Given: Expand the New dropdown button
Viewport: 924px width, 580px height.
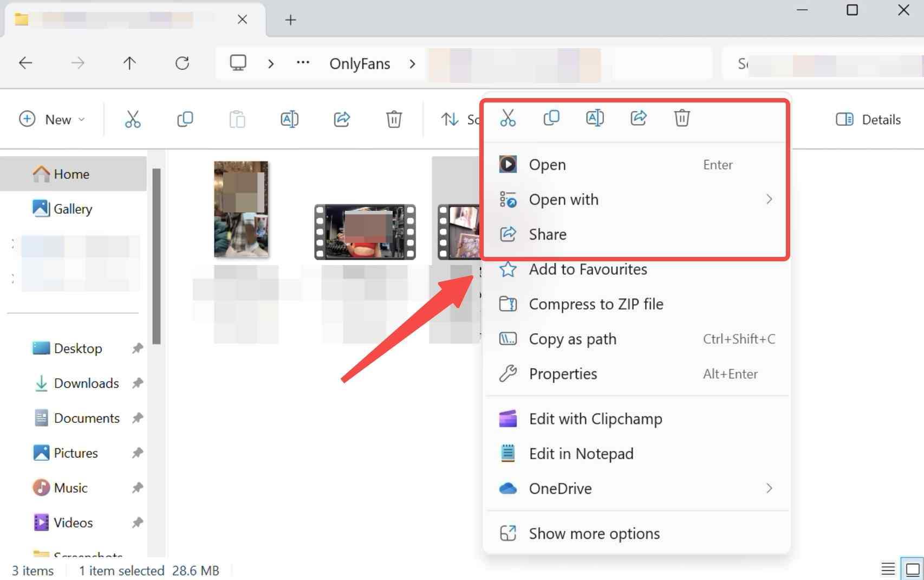Looking at the screenshot, I should pos(52,119).
